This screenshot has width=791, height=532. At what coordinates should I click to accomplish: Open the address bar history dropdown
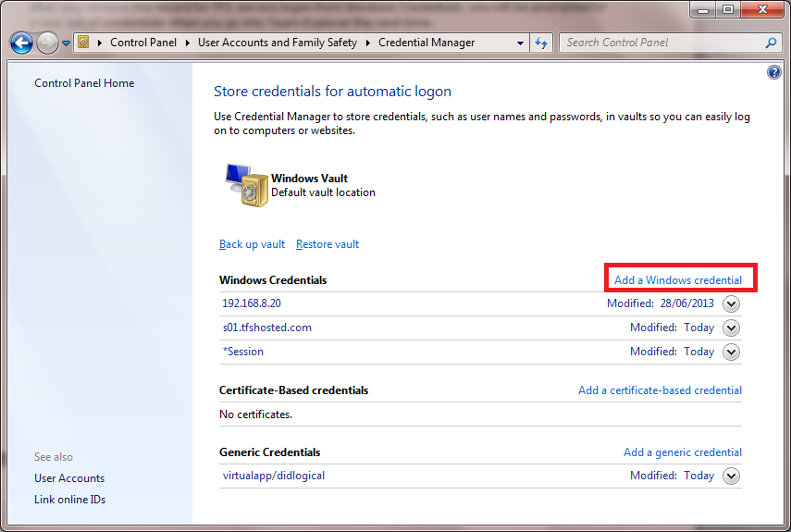[521, 43]
